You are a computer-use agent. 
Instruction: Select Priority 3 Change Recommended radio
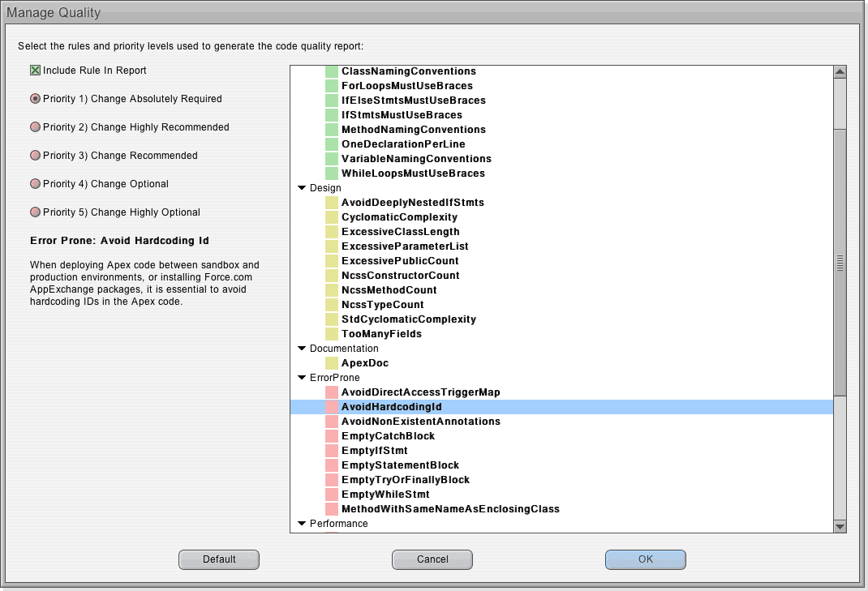tap(35, 156)
